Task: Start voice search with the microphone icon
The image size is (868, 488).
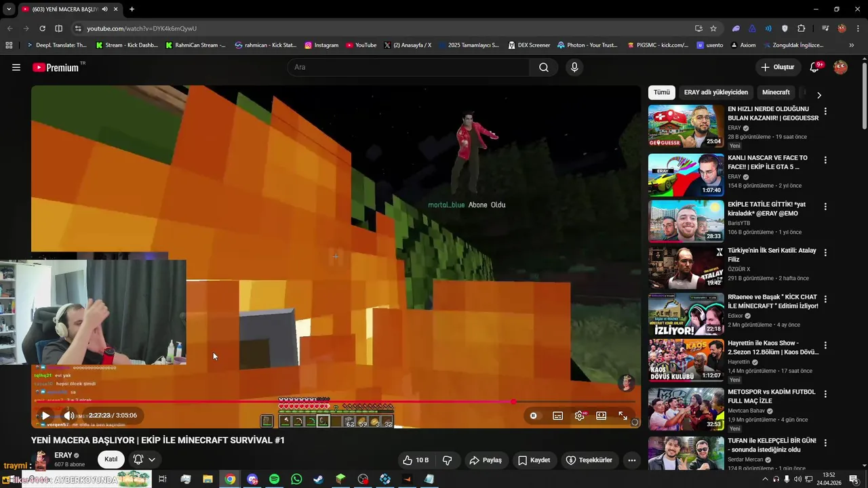Action: (x=574, y=67)
